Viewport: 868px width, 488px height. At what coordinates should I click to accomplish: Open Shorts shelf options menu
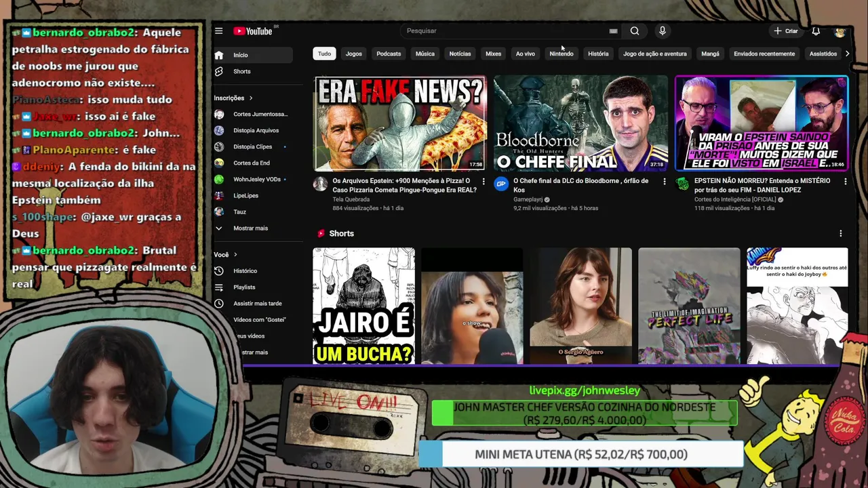[x=841, y=233]
